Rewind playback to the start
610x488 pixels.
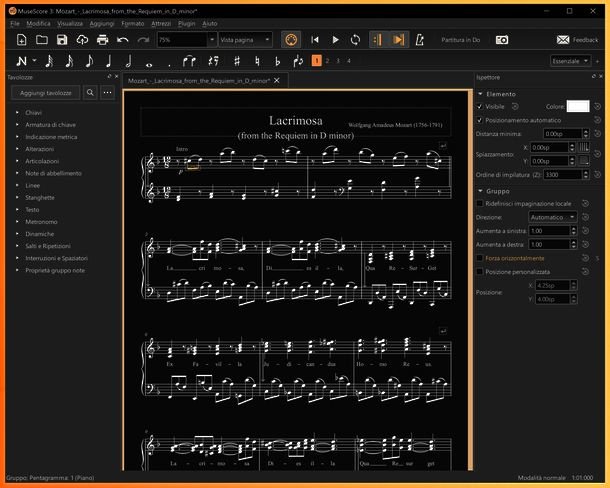315,40
